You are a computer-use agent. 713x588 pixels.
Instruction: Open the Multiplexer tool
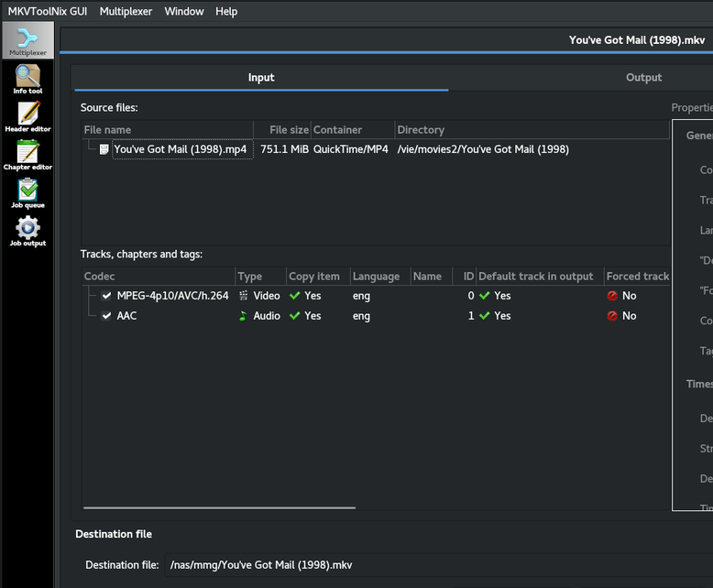point(27,40)
